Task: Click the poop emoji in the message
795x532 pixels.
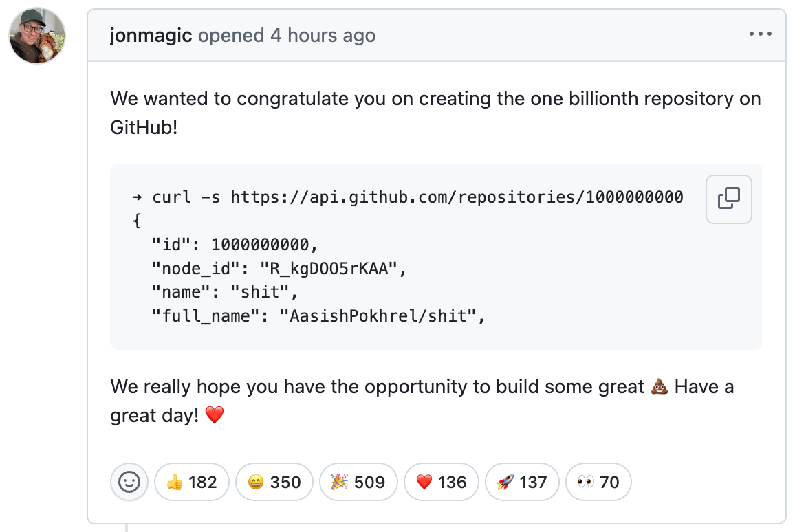Action: tap(658, 386)
